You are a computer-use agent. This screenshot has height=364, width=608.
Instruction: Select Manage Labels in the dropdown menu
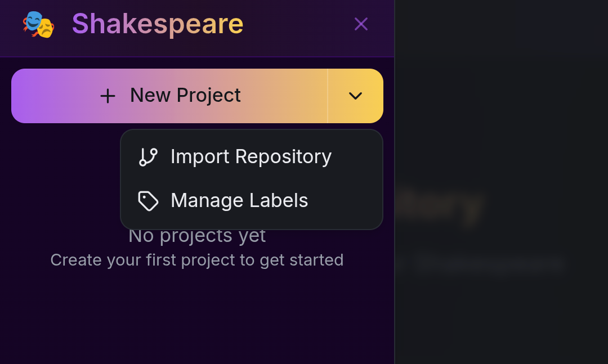[239, 200]
